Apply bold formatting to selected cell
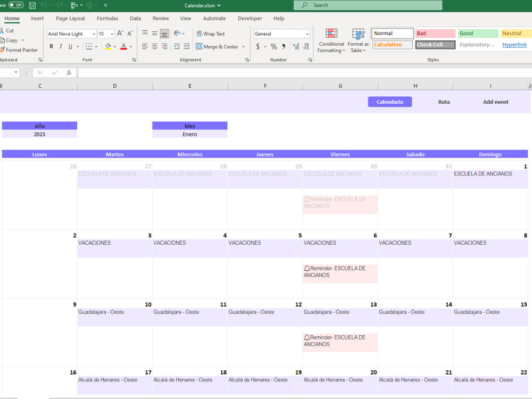The width and height of the screenshot is (532, 399). (51, 46)
